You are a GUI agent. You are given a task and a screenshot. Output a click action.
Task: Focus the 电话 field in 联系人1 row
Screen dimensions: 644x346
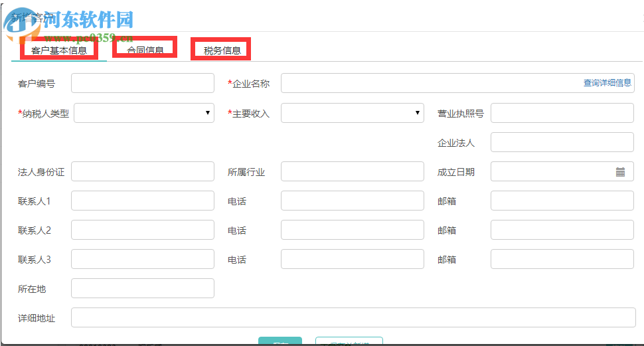click(353, 201)
